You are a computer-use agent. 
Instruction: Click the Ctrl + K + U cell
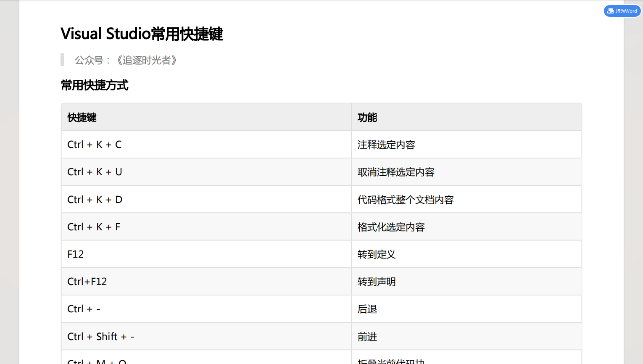tap(206, 172)
